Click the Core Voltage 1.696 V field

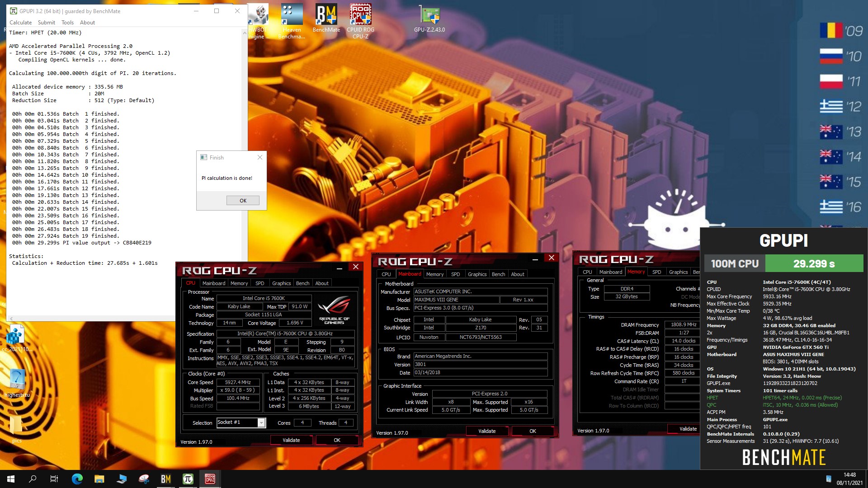point(295,323)
